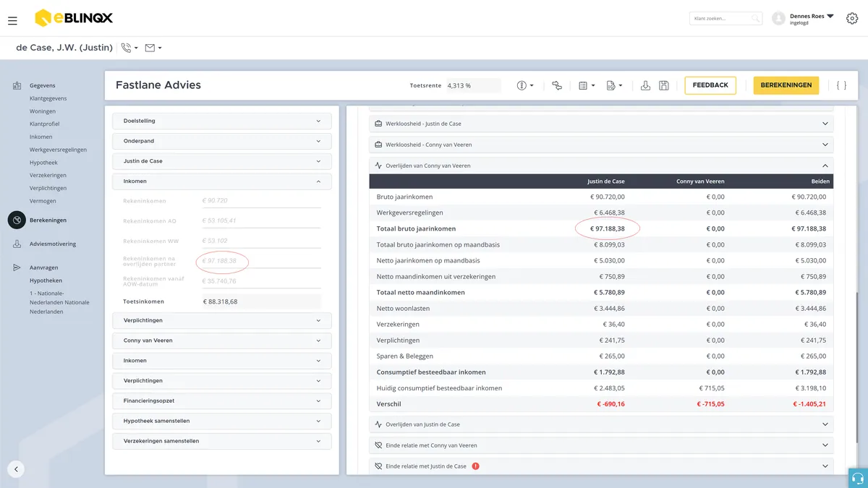Open Adviesmotivering in the sidebar
Viewport: 868px width, 488px height.
(53, 244)
